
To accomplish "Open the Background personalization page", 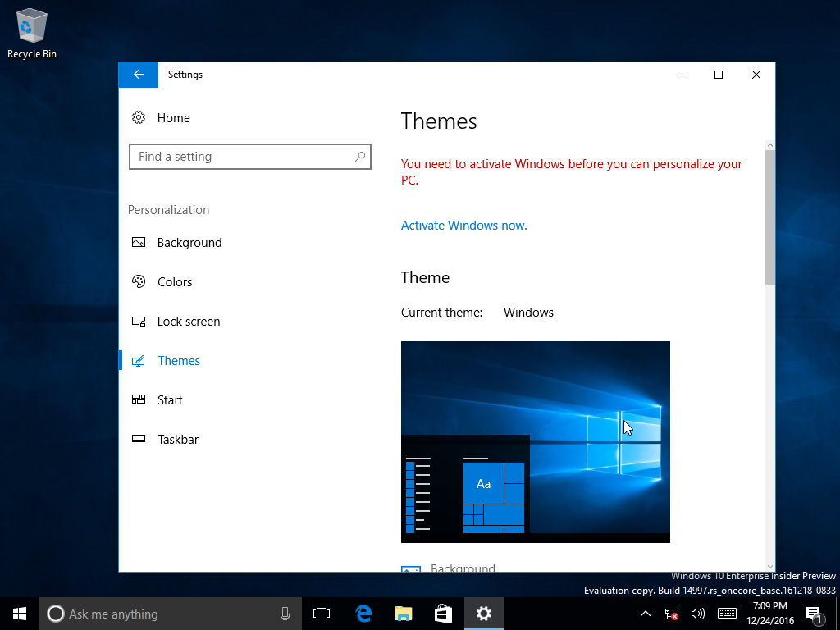I will point(177,243).
